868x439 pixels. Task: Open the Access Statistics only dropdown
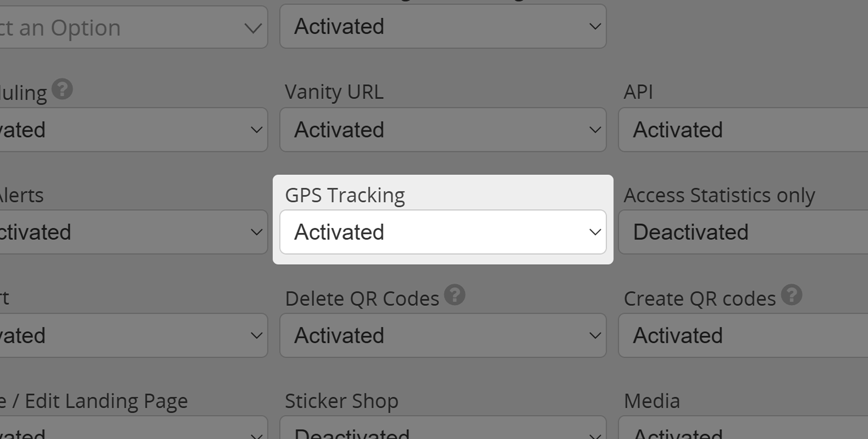tap(742, 232)
